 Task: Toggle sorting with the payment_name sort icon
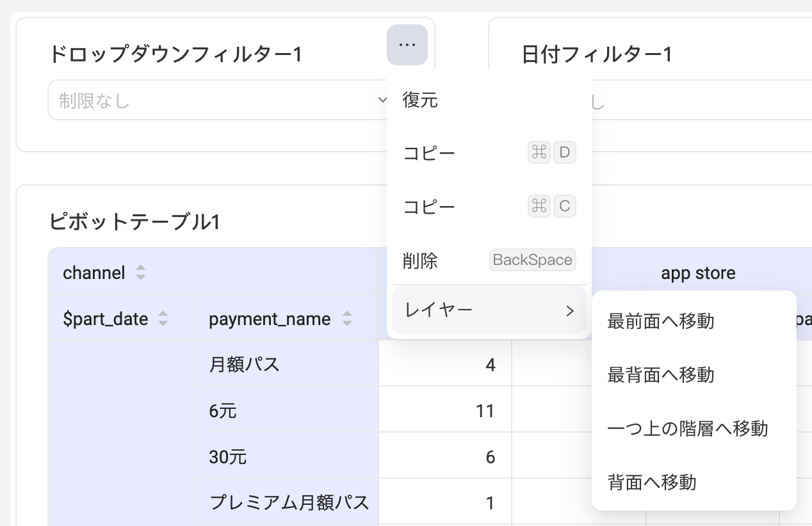click(347, 319)
